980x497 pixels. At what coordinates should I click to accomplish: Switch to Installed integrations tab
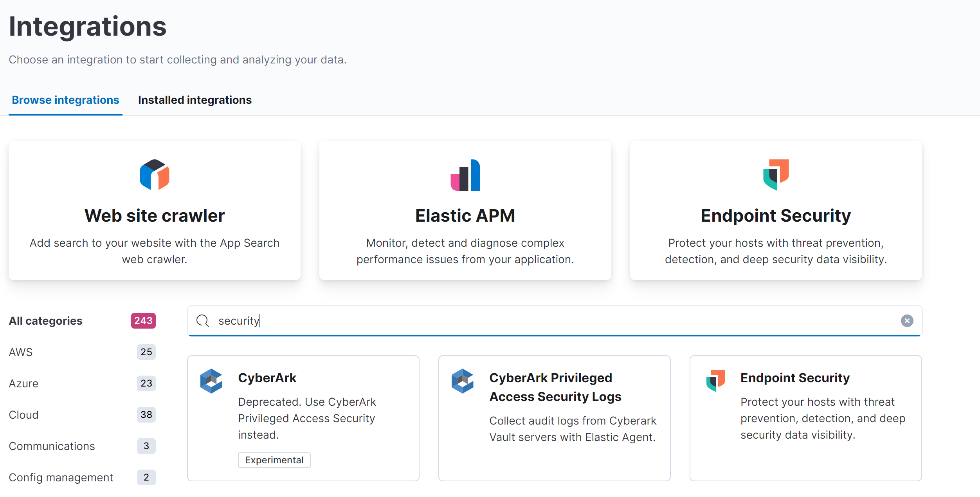195,100
